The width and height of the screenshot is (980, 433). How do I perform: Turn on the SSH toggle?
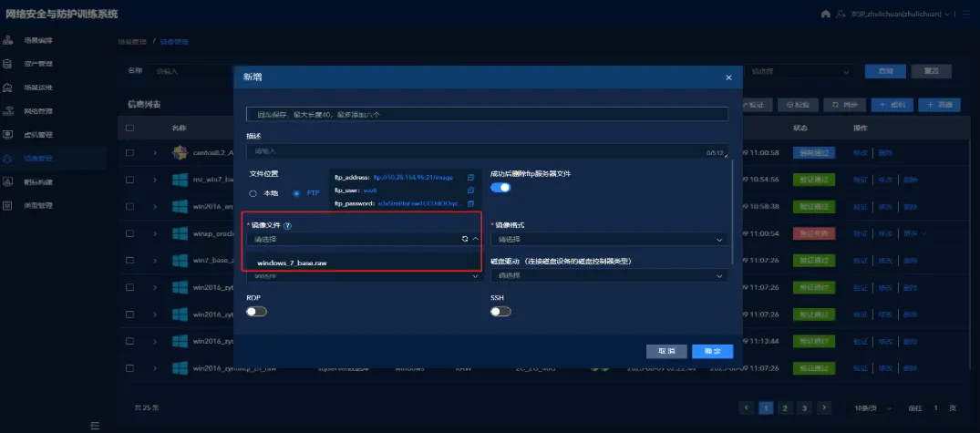tap(500, 312)
